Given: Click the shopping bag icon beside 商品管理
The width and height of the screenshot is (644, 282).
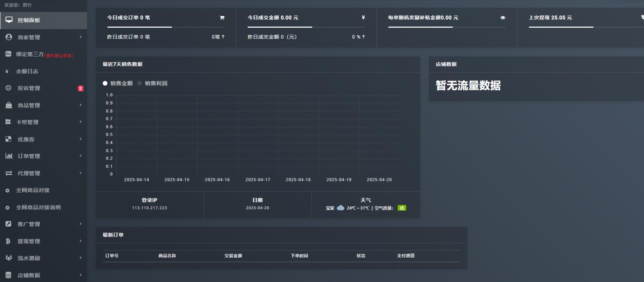Looking at the screenshot, I should 9,105.
